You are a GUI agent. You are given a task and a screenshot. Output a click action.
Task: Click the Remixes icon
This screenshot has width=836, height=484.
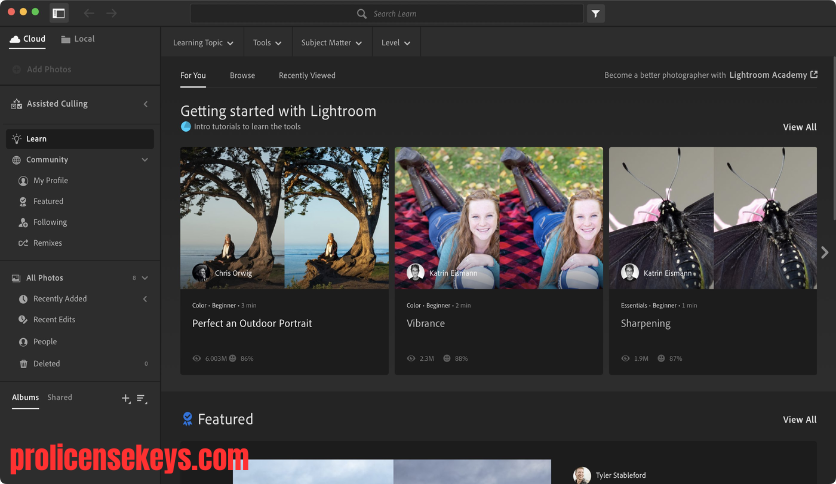(23, 243)
